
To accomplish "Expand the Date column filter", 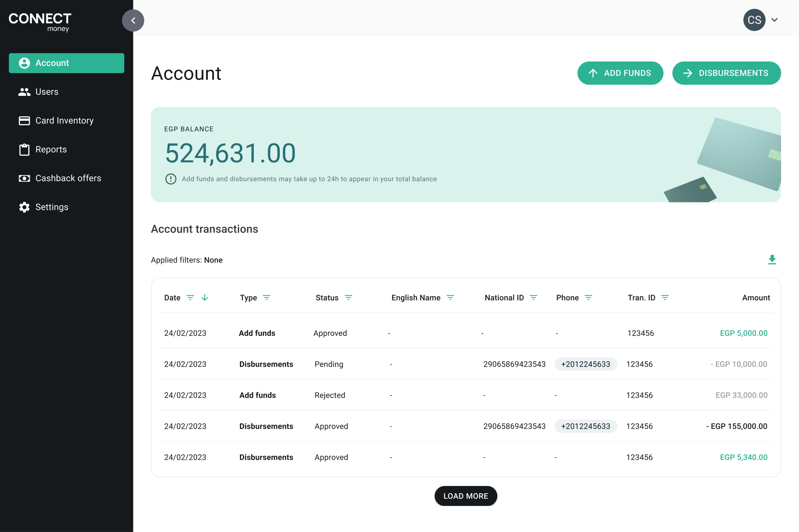I will coord(190,298).
